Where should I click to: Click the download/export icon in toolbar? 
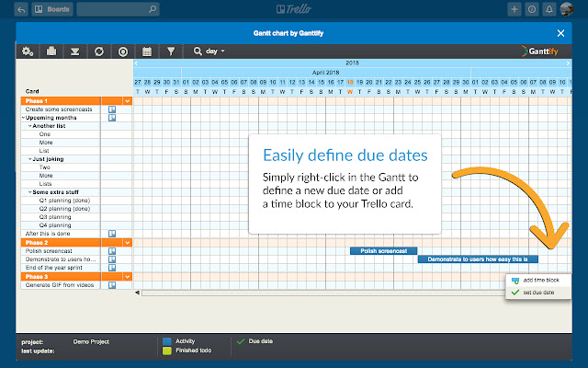pyautogui.click(x=75, y=52)
